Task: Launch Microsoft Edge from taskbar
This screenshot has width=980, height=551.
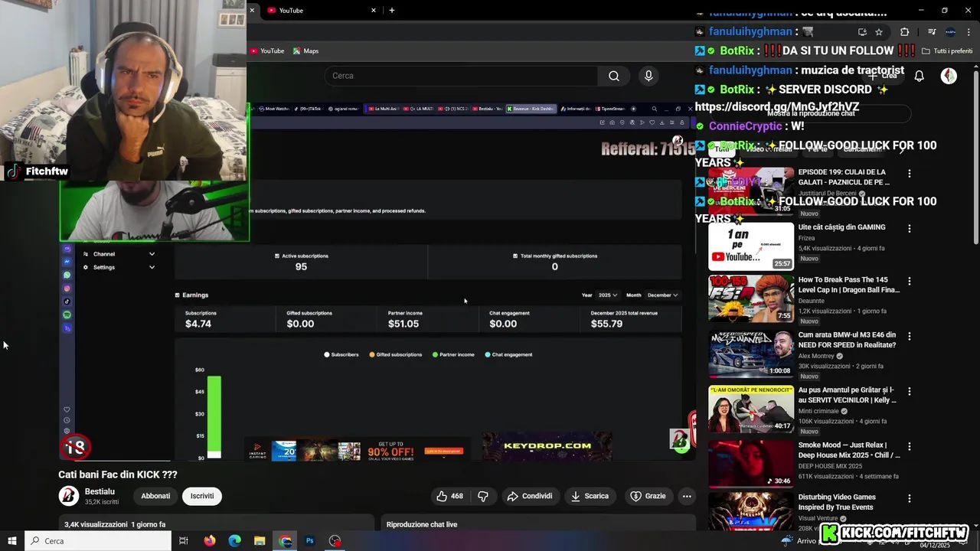Action: click(234, 541)
